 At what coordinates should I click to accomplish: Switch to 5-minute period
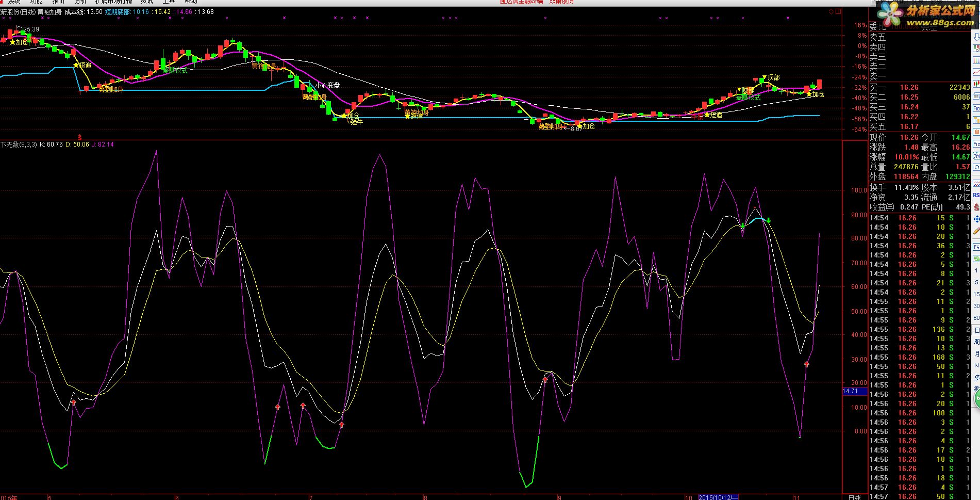click(976, 282)
